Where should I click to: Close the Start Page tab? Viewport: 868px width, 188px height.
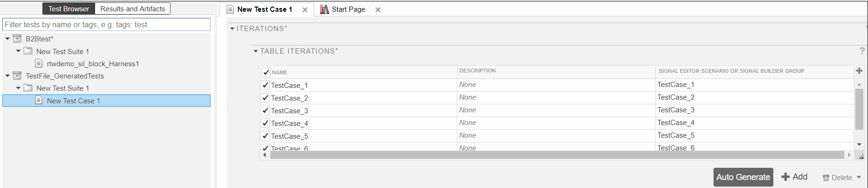click(x=378, y=9)
